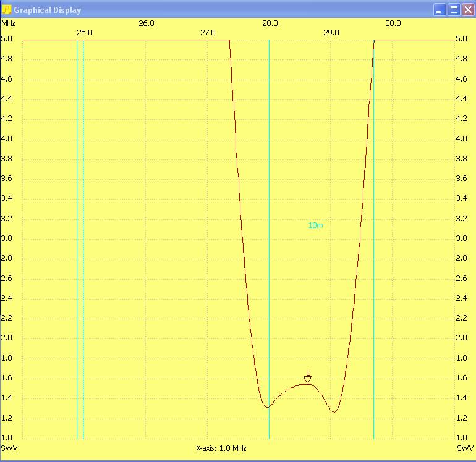476x462 pixels.
Task: Click the 29.0 frequency axis label
Action: pos(331,33)
